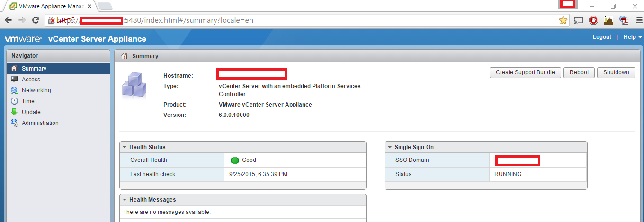
Task: Click the Hostname label
Action: [x=179, y=76]
